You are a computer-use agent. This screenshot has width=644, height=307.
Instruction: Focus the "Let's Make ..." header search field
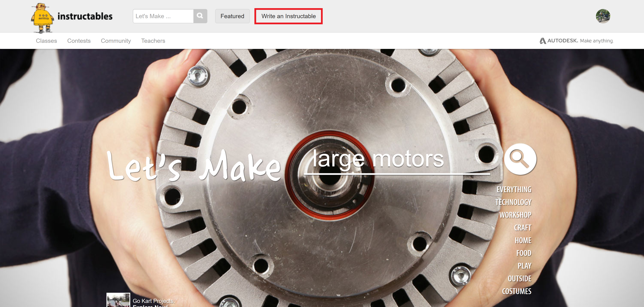pos(163,16)
